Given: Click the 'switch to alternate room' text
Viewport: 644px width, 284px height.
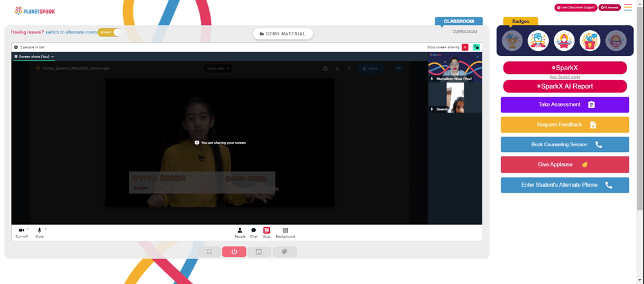Looking at the screenshot, I should [71, 32].
